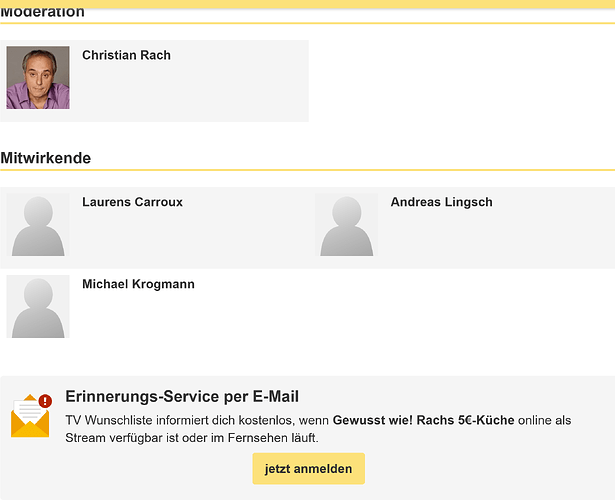615x500 pixels.
Task: Click the yellow divider line under Mitwirkende
Action: pos(307,171)
